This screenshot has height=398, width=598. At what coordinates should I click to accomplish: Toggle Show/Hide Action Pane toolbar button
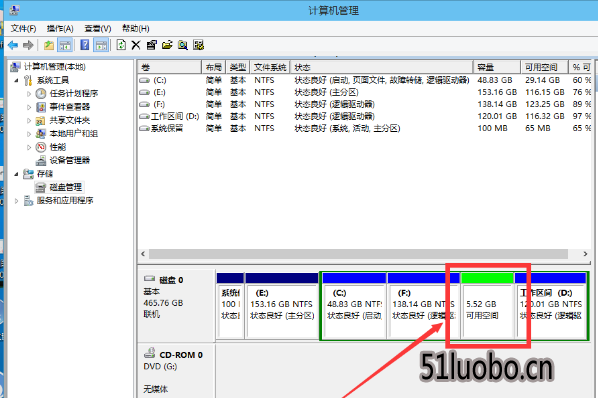[101, 45]
